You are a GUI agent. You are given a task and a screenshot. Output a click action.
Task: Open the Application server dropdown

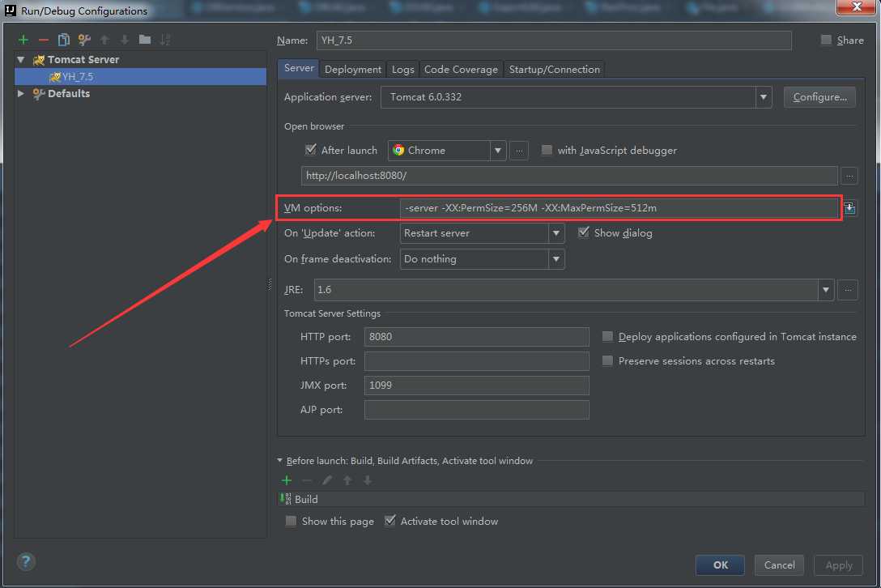[x=763, y=97]
